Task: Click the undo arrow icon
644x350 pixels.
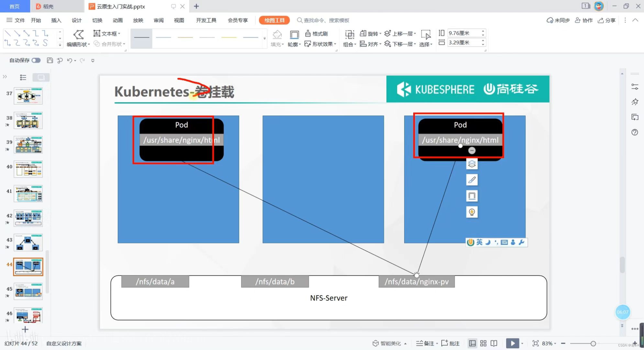Action: [x=69, y=60]
